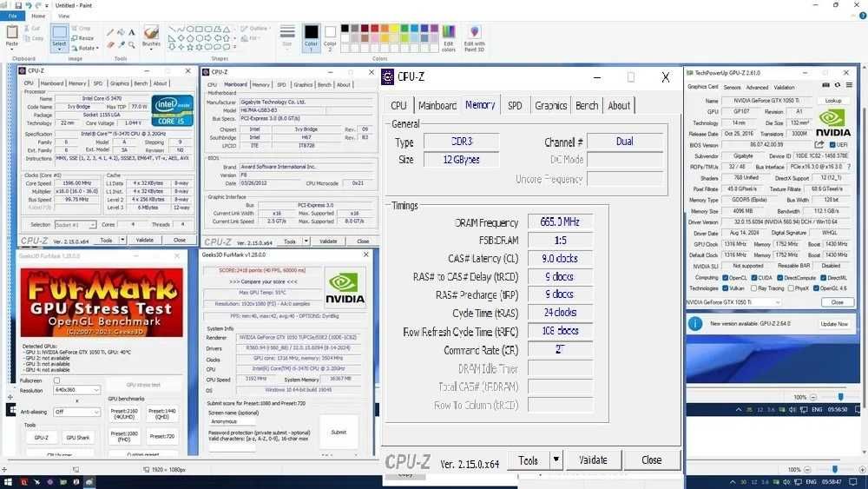Click the Lookup button in GPU-Z
The image size is (868, 489).
[x=833, y=101]
